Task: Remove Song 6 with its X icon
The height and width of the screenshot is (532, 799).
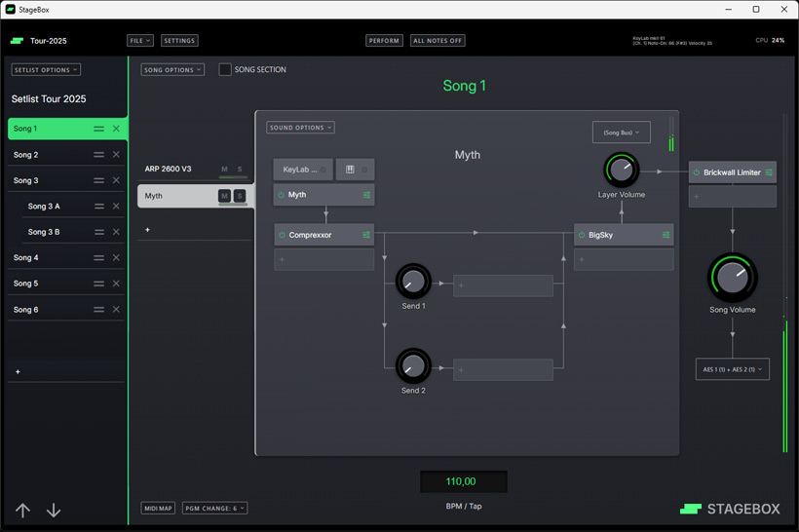Action: (116, 309)
